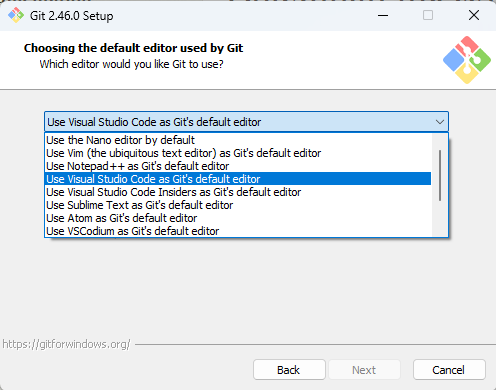The image size is (496, 390).
Task: Close the Git 2.46.0 Setup window
Action: (x=474, y=15)
